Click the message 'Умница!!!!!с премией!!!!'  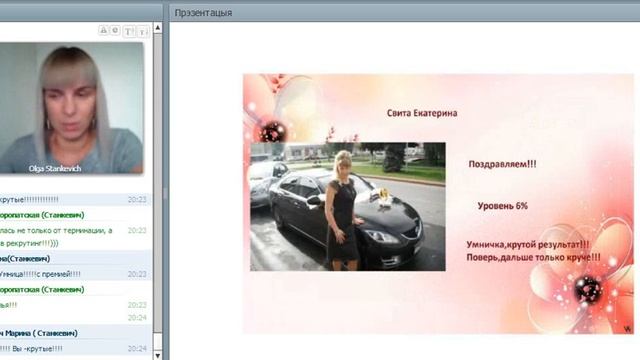40,274
